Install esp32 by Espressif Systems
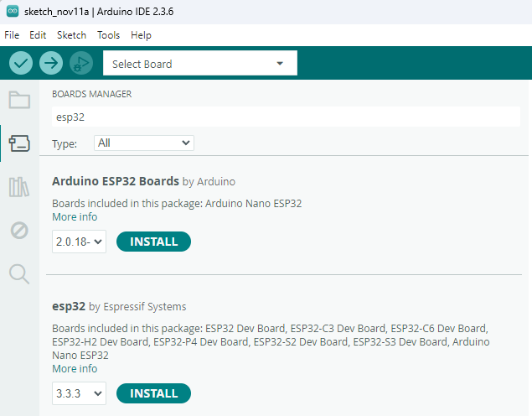 coord(153,393)
